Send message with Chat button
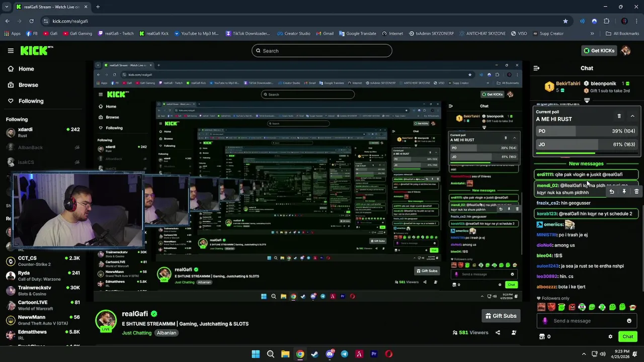This screenshot has height=362, width=644. pyautogui.click(x=628, y=337)
